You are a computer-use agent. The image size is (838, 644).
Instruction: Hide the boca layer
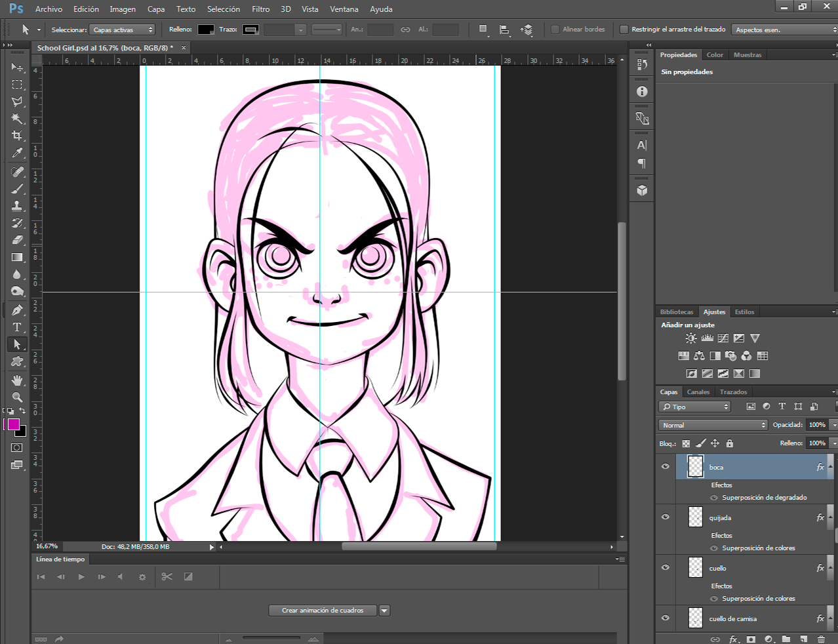tap(666, 466)
